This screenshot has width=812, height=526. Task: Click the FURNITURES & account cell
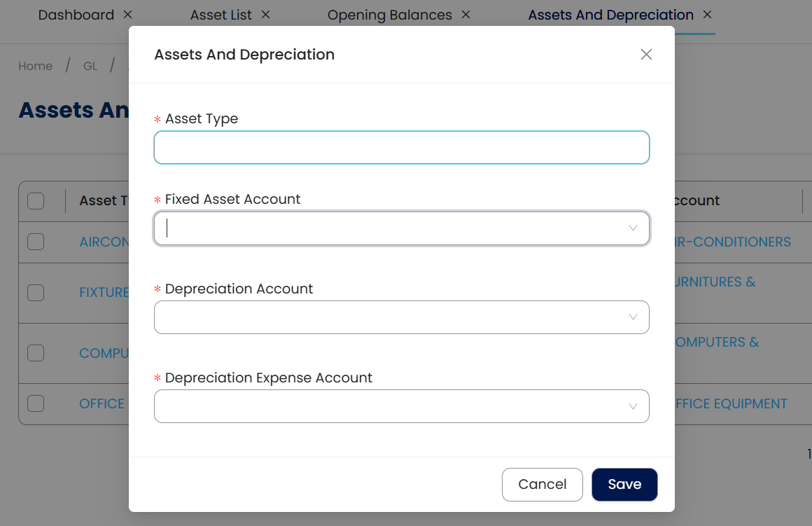point(715,282)
